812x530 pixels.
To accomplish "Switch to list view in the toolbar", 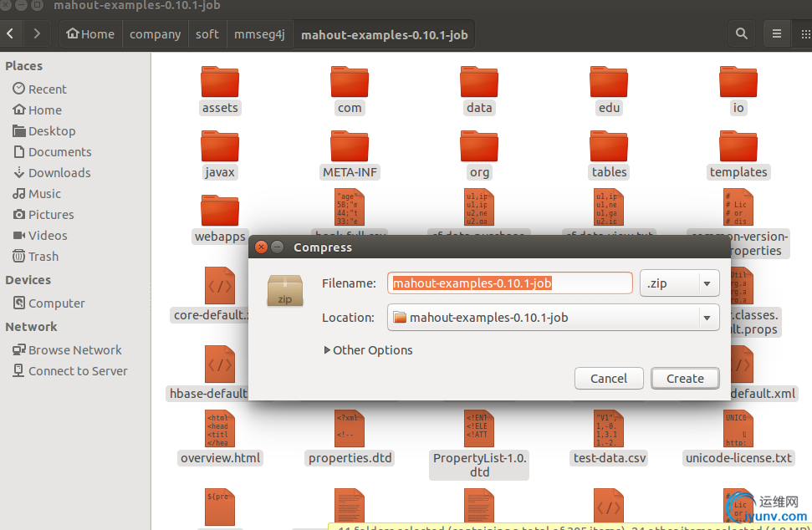I will click(777, 34).
